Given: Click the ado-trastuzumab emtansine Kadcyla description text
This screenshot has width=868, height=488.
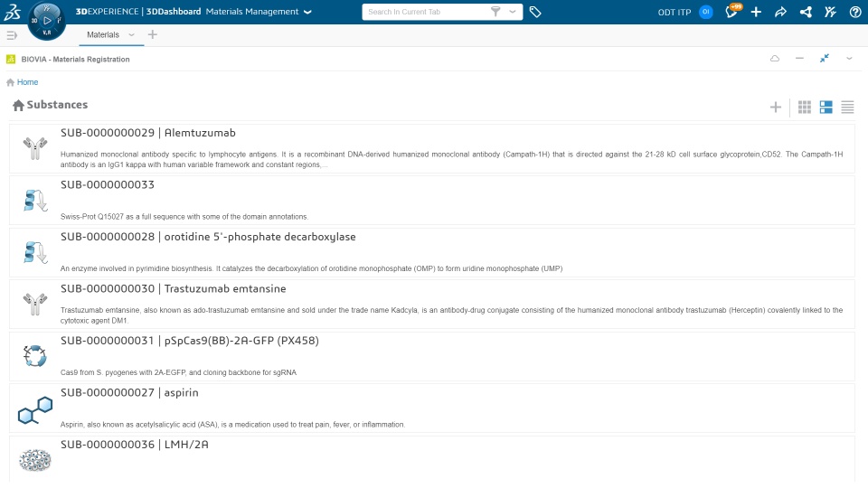Looking at the screenshot, I should [x=452, y=315].
